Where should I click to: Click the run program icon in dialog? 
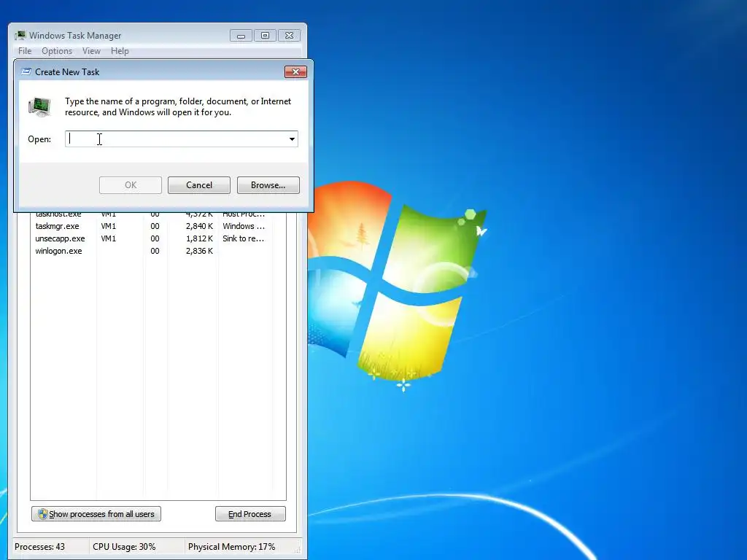point(39,106)
